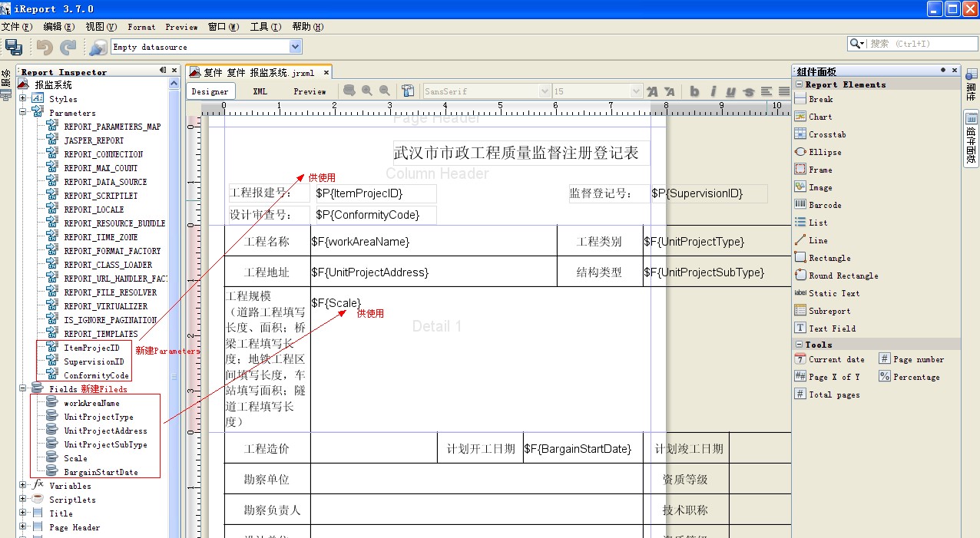Select the ItemProjecID parameter

(91, 348)
